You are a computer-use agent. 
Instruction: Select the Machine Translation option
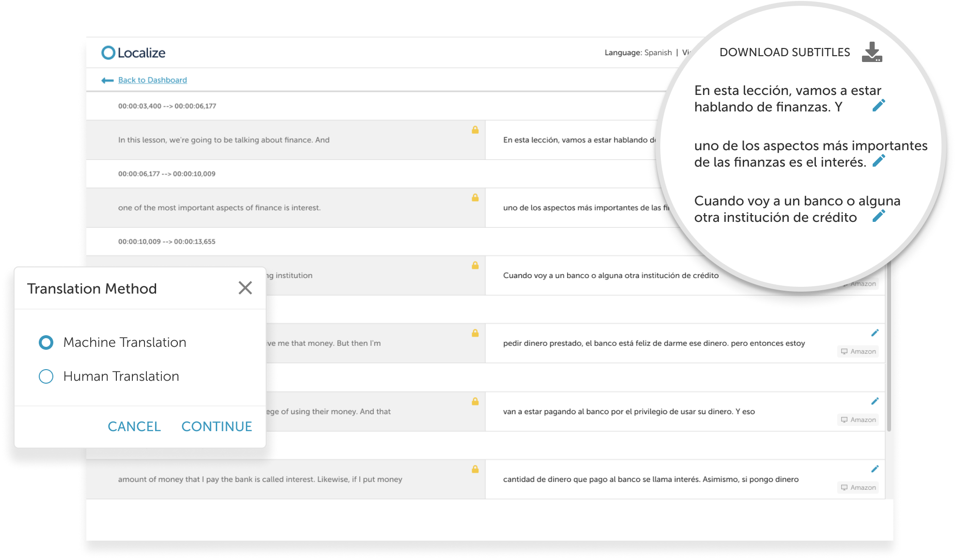[46, 342]
